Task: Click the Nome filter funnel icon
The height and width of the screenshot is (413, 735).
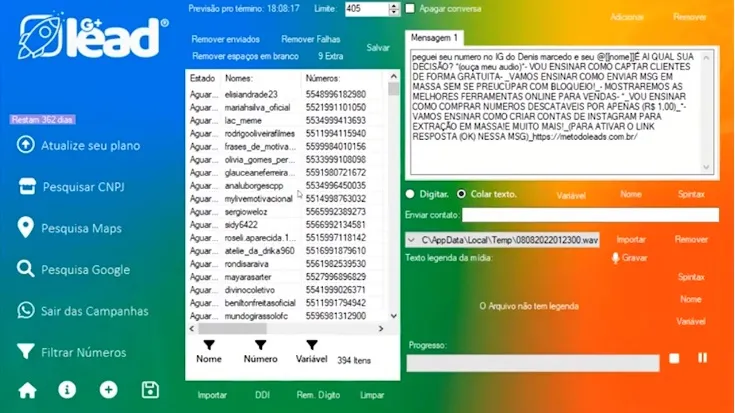Action: click(x=209, y=343)
